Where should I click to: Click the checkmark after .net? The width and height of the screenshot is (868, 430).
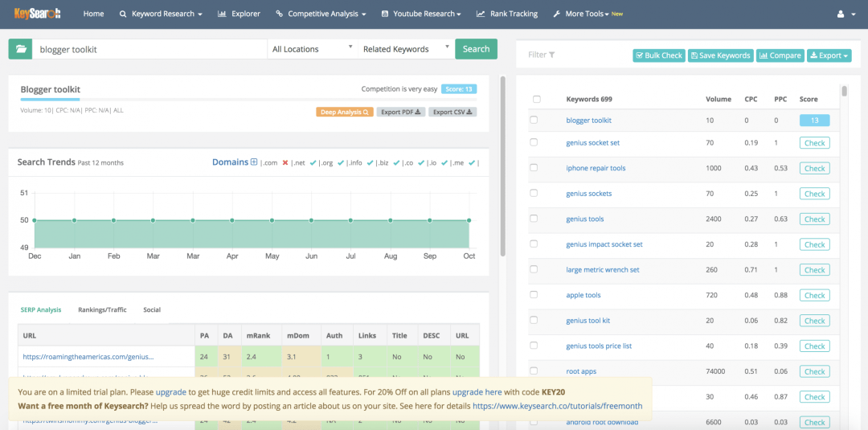click(313, 162)
